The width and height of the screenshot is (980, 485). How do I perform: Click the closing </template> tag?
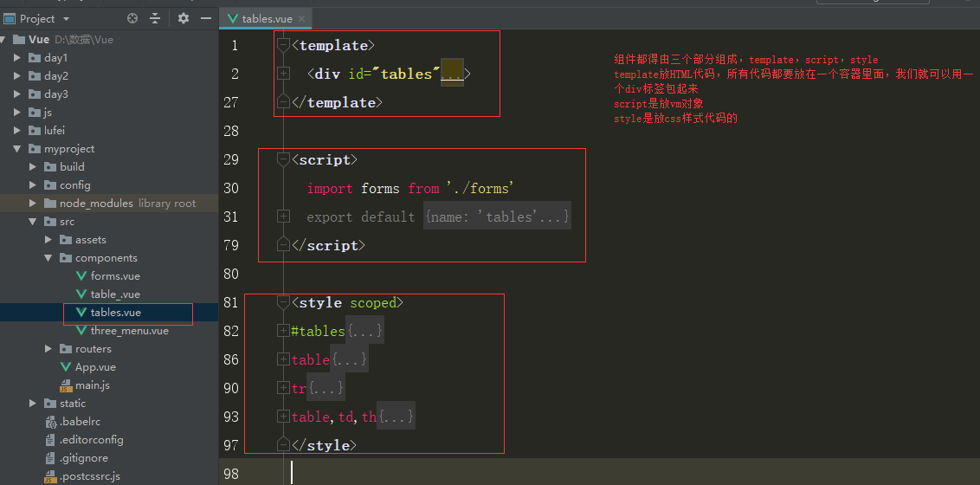337,102
